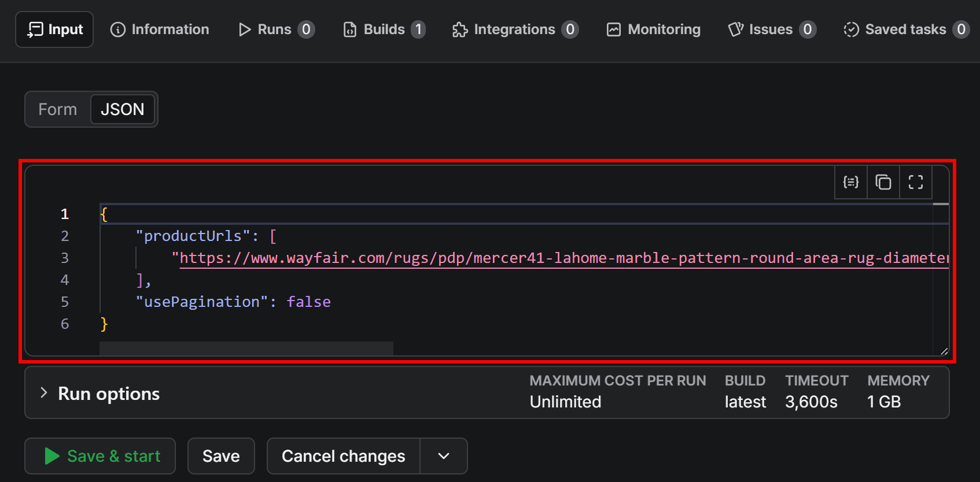Open the Input tab
Viewport: 980px width, 482px height.
[x=54, y=29]
